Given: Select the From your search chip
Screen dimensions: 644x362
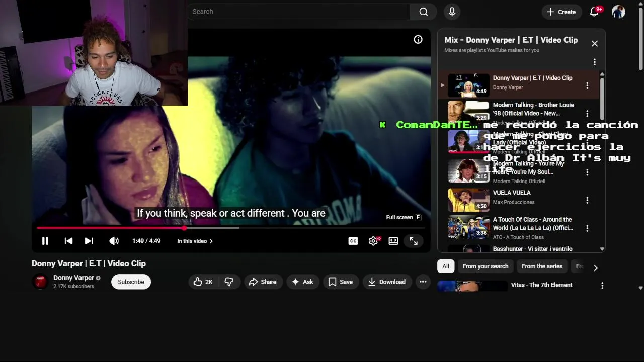Looking at the screenshot, I should pos(486,266).
